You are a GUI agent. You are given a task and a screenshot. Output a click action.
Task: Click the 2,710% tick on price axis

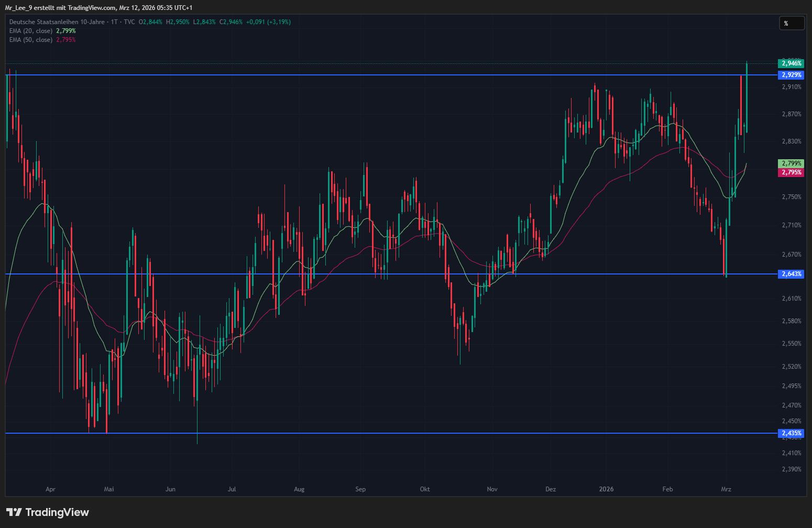click(791, 225)
